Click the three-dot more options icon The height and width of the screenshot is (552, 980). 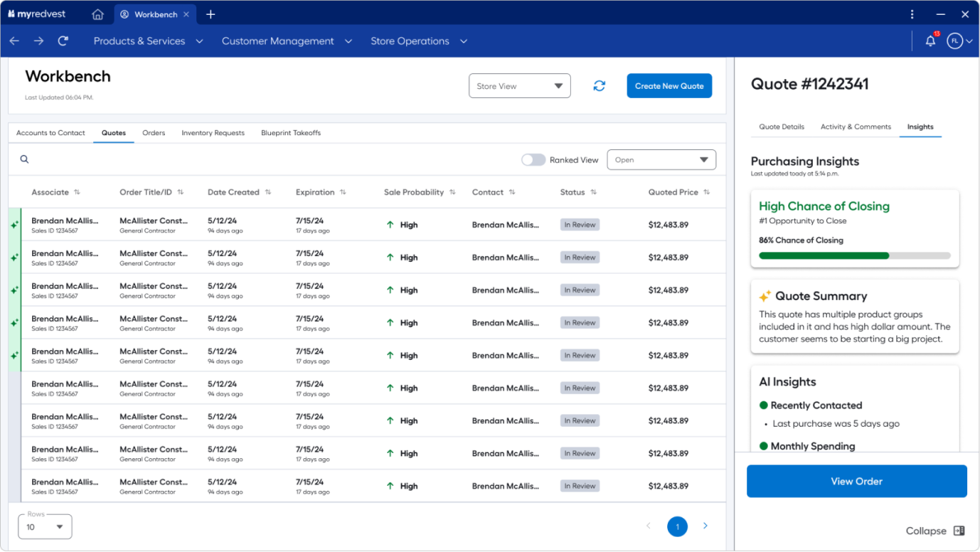912,14
